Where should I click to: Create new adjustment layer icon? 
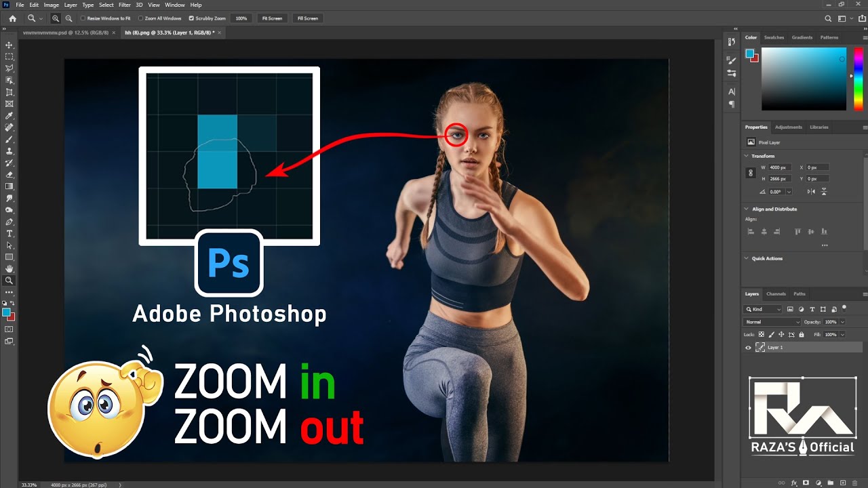point(818,483)
